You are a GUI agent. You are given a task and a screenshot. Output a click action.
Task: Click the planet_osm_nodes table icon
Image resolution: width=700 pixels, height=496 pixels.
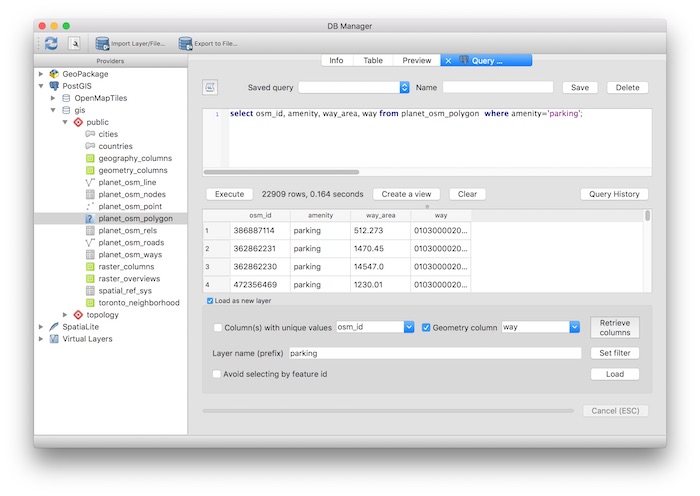click(90, 194)
